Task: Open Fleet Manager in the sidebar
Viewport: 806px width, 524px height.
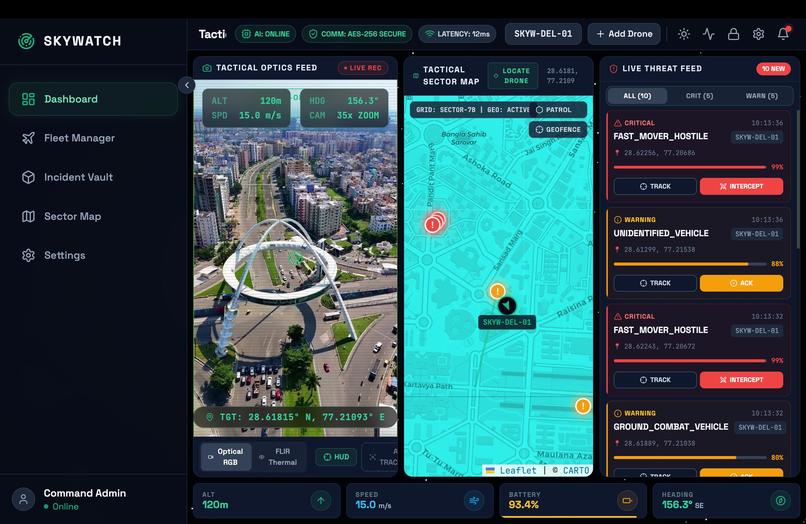Action: click(x=93, y=138)
